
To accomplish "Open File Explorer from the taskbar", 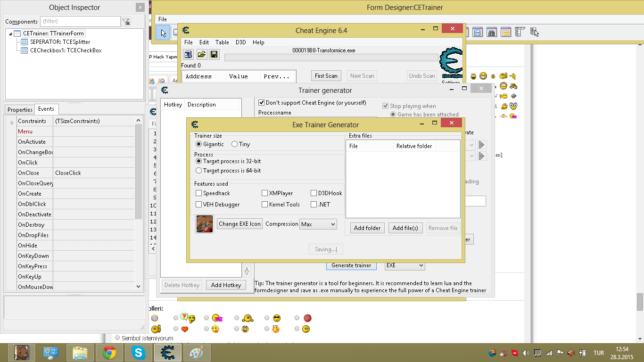I will coord(80,353).
